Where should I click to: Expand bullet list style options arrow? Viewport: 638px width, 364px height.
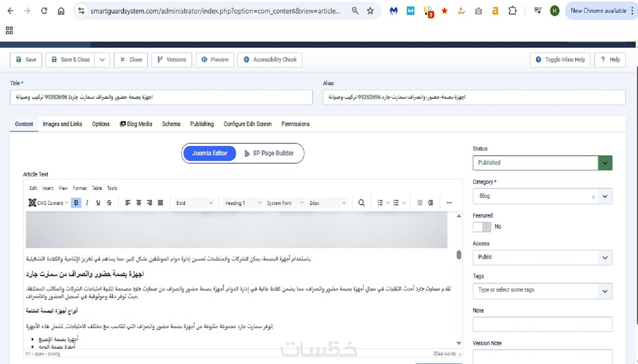(x=388, y=203)
